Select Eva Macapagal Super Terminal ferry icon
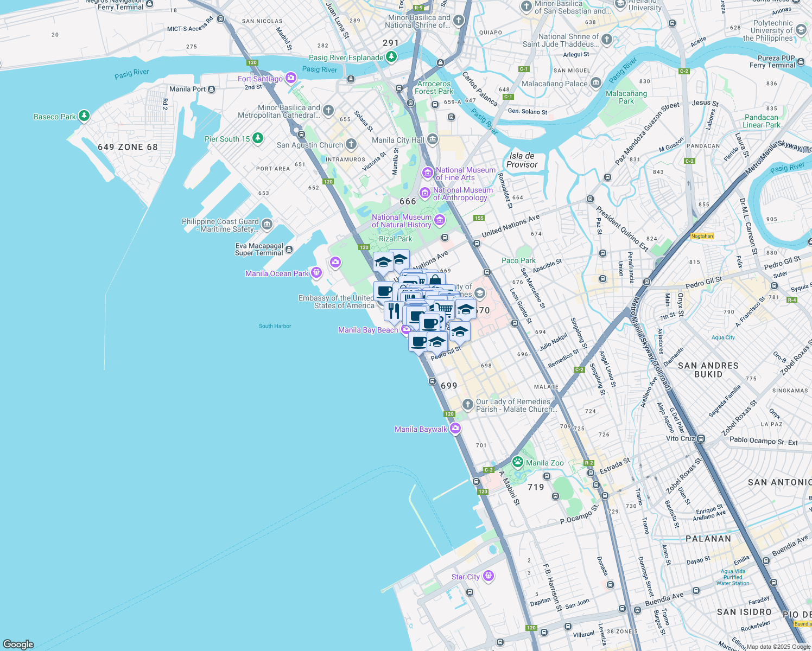Screen dimensions: 812x651 [x=289, y=250]
